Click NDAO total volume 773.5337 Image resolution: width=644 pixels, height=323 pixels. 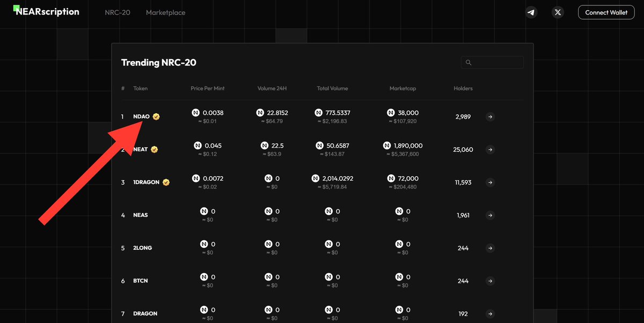click(x=338, y=113)
